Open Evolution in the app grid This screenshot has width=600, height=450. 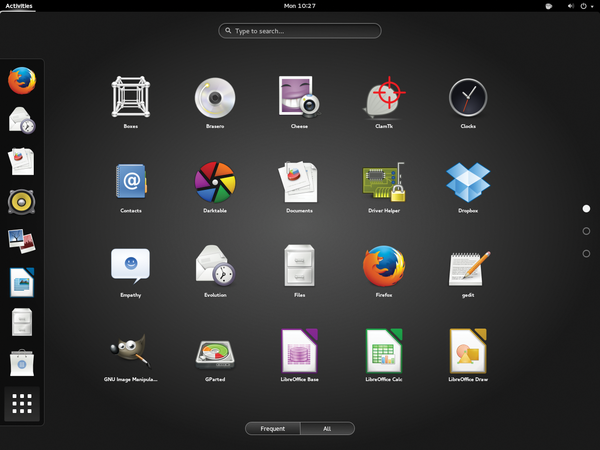click(215, 266)
